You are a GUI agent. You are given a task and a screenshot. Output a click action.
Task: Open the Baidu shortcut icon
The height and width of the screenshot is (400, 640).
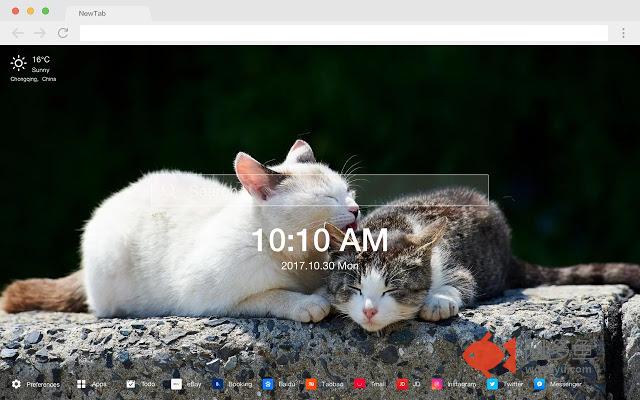pos(268,384)
